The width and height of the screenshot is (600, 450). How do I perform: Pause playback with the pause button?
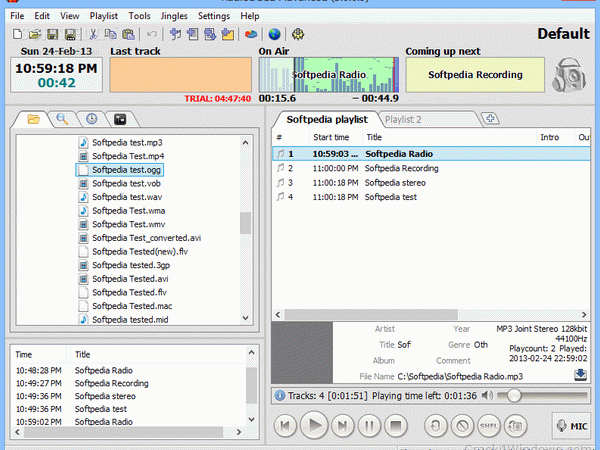[x=369, y=426]
